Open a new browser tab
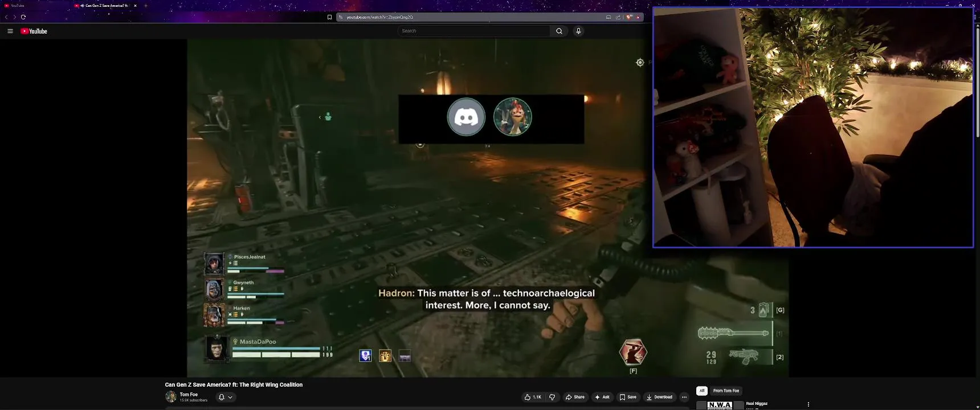Screen dimensions: 980x410 146,6
